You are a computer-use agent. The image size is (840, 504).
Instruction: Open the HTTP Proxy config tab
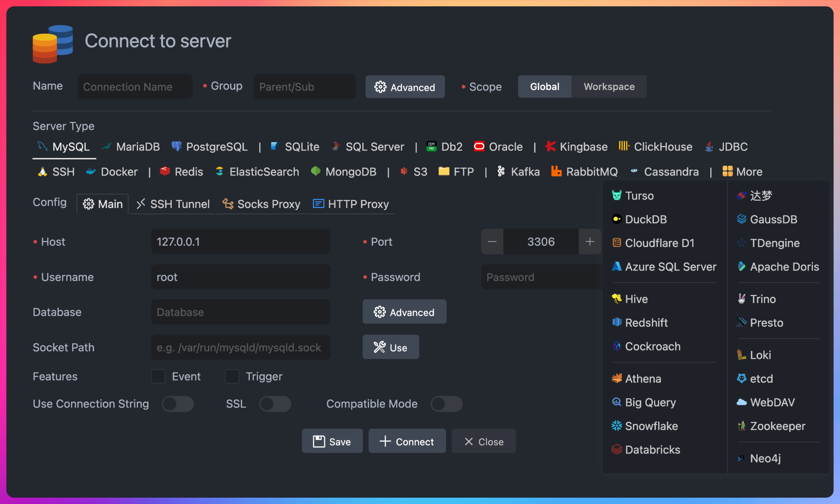(x=351, y=204)
